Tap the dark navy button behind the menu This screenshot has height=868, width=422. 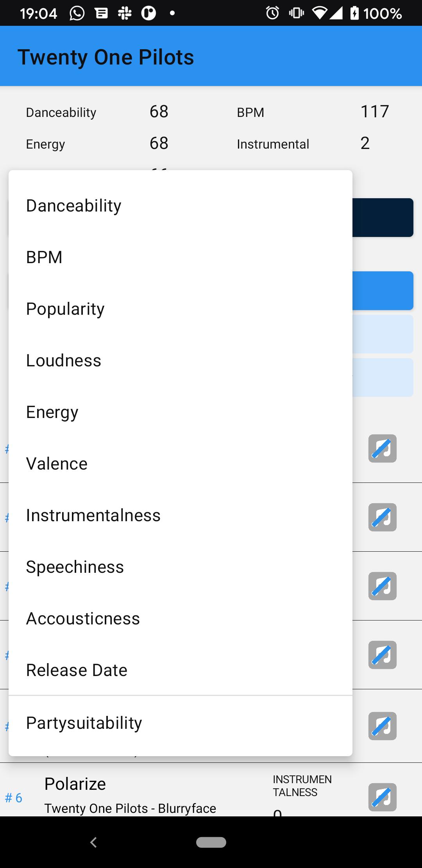click(383, 217)
